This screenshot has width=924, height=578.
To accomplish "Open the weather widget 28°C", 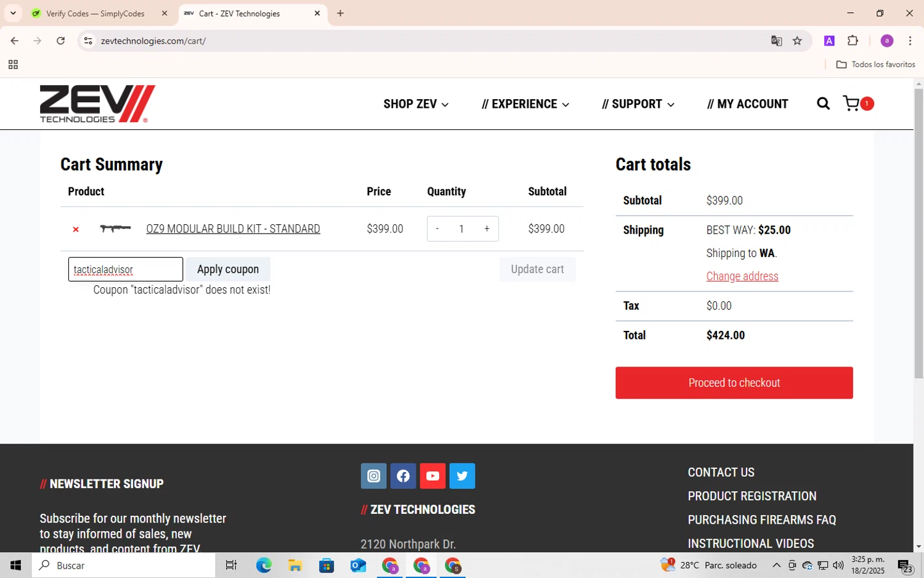I will pyautogui.click(x=708, y=565).
